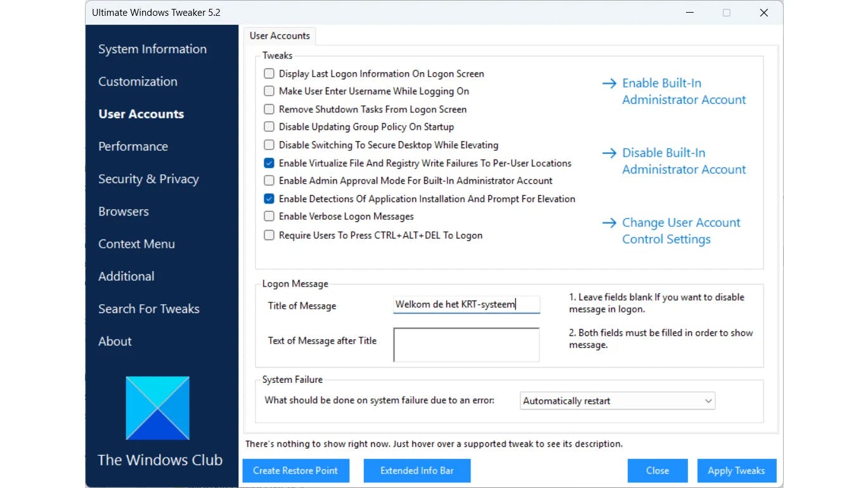
Task: Open Search For Tweaks
Action: [x=149, y=309]
